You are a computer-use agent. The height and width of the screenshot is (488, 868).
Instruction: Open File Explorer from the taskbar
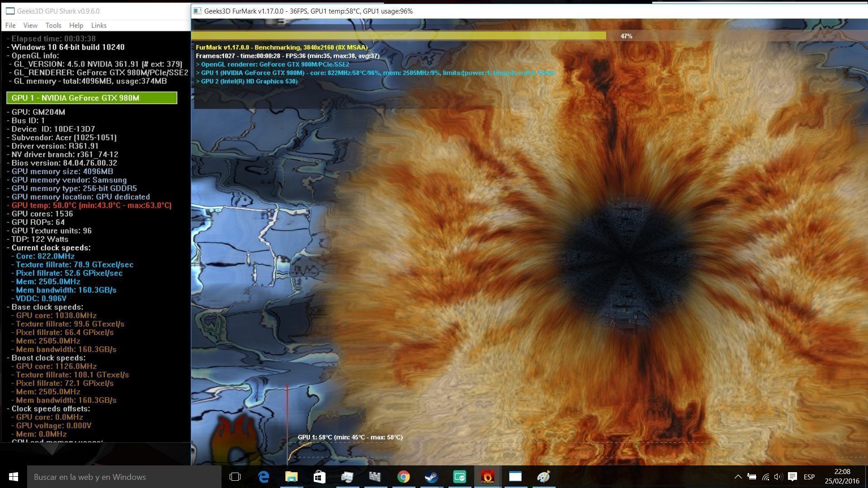click(x=292, y=477)
